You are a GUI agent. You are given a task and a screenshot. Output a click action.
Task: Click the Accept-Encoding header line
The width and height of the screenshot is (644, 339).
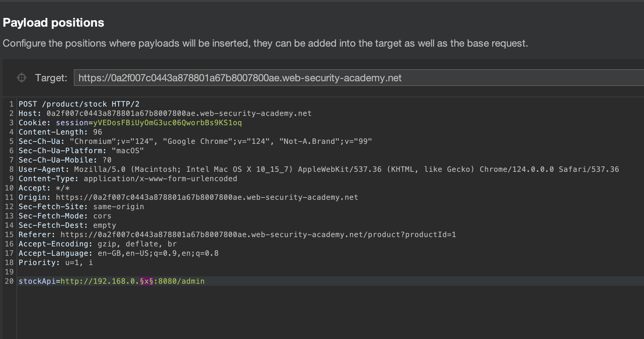[97, 244]
